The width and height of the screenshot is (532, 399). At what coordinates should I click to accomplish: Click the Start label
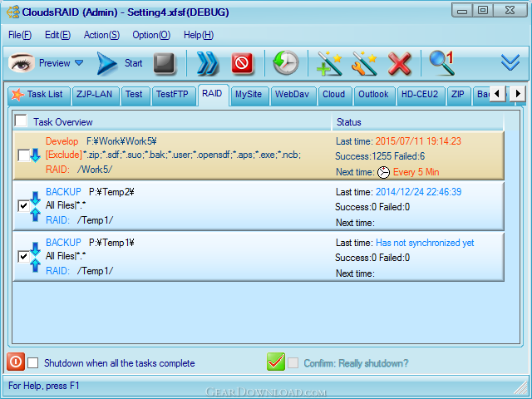point(133,63)
